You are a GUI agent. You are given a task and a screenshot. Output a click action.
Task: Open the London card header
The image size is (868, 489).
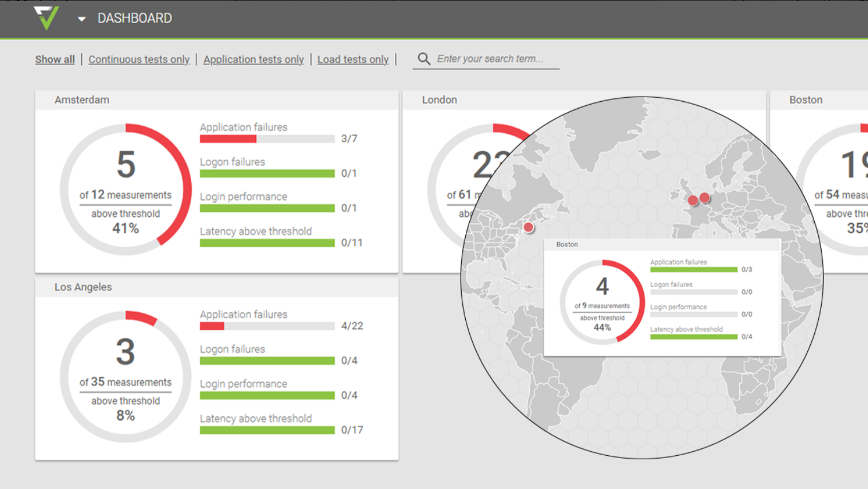(584, 100)
